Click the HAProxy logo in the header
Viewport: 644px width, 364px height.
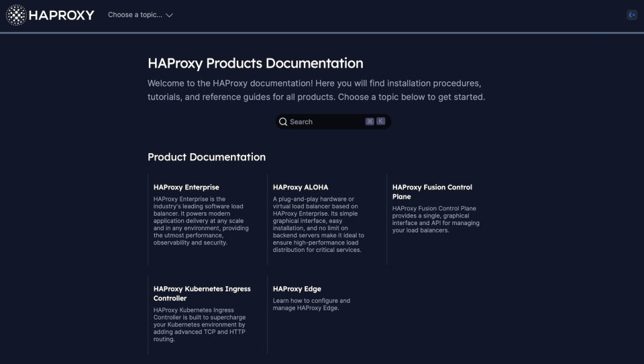pos(50,15)
